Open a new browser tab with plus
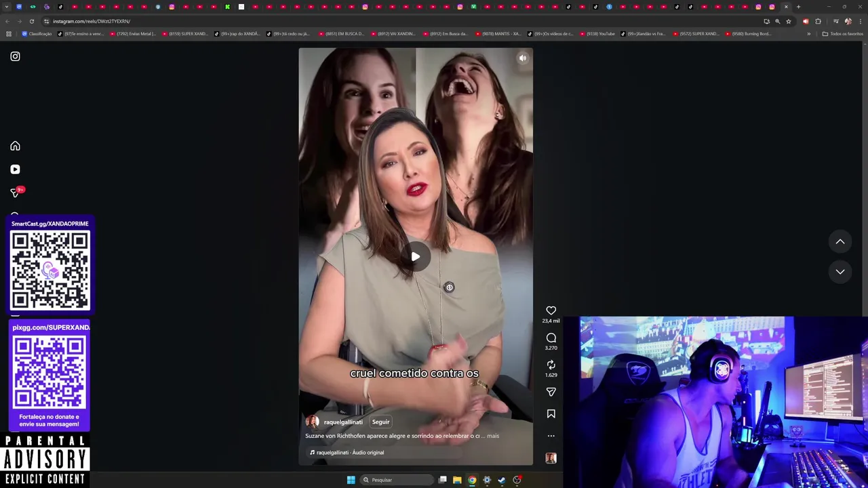868x488 pixels. coord(798,7)
